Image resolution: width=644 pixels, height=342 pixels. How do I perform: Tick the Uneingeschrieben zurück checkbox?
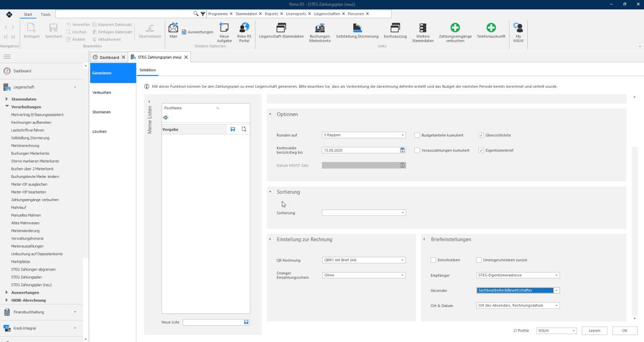click(478, 260)
